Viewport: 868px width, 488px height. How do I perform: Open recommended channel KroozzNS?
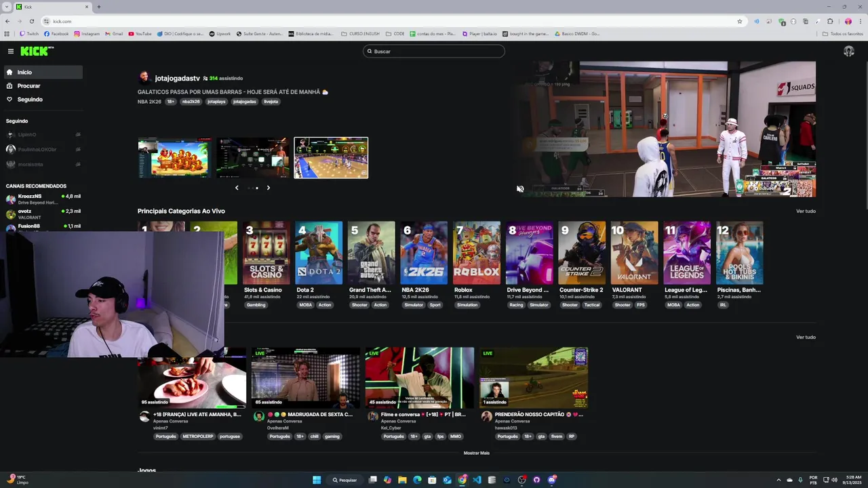[42, 199]
